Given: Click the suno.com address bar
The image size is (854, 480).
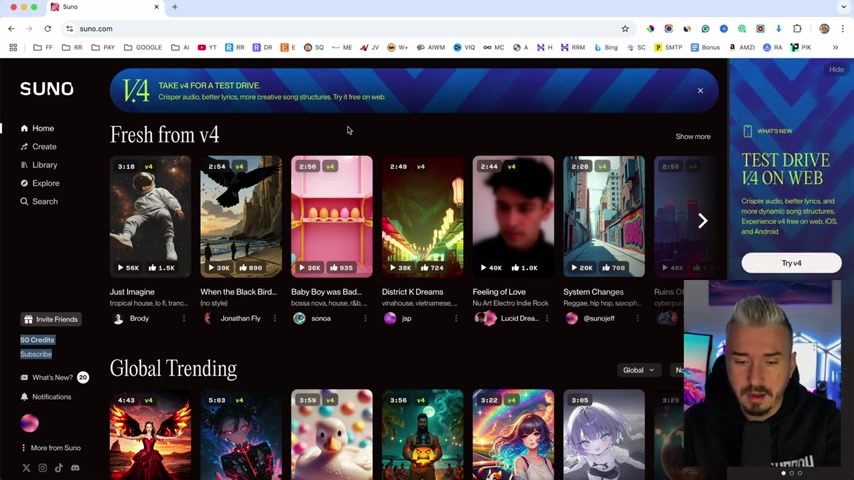Looking at the screenshot, I should 349,29.
